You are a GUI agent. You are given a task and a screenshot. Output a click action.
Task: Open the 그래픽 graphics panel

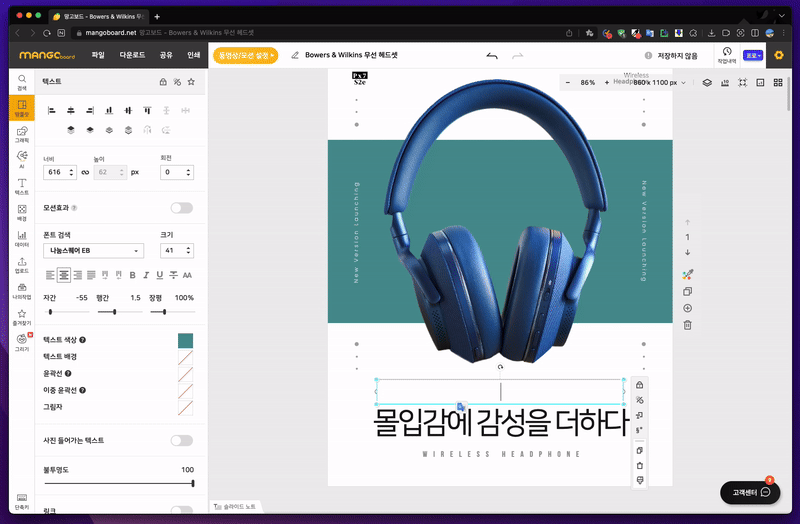coord(22,134)
